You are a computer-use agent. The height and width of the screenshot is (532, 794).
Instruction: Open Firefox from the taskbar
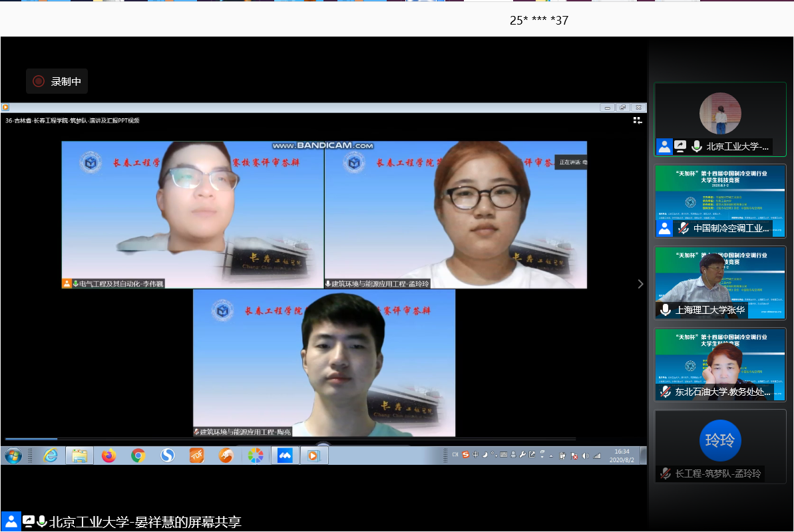[109, 456]
